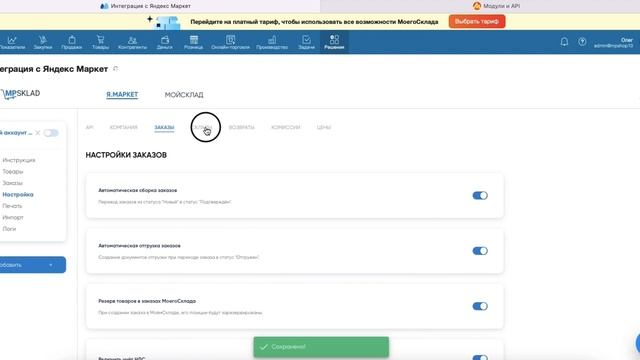Open the Контрагенты section in top navigation
Viewport: 640px width, 360px height.
(132, 42)
